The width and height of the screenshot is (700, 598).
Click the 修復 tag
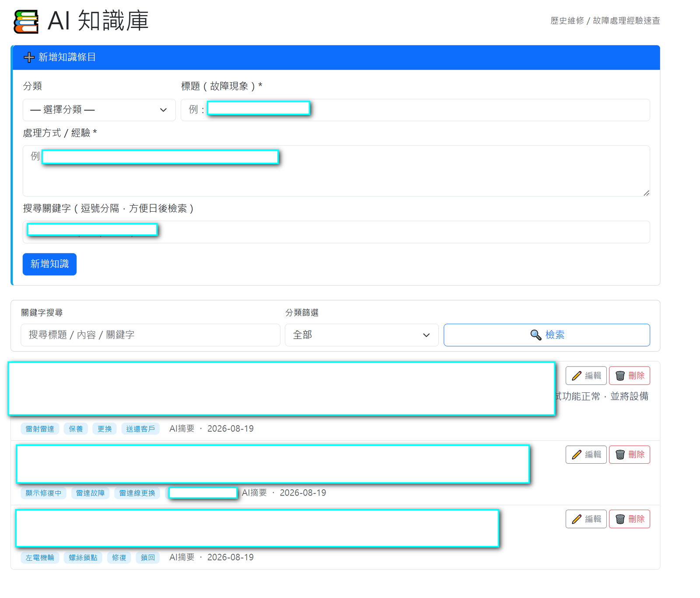click(x=119, y=558)
